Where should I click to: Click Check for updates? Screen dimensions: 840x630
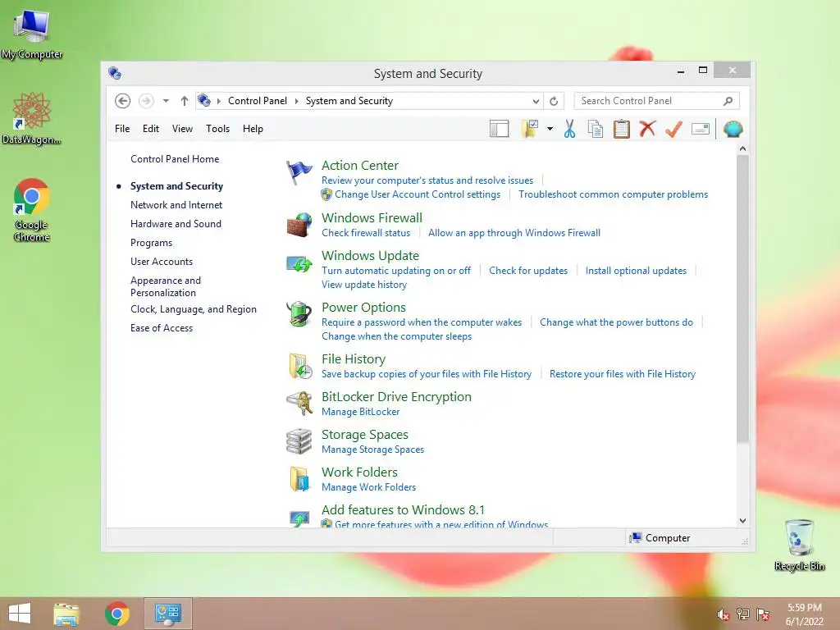[x=528, y=271]
